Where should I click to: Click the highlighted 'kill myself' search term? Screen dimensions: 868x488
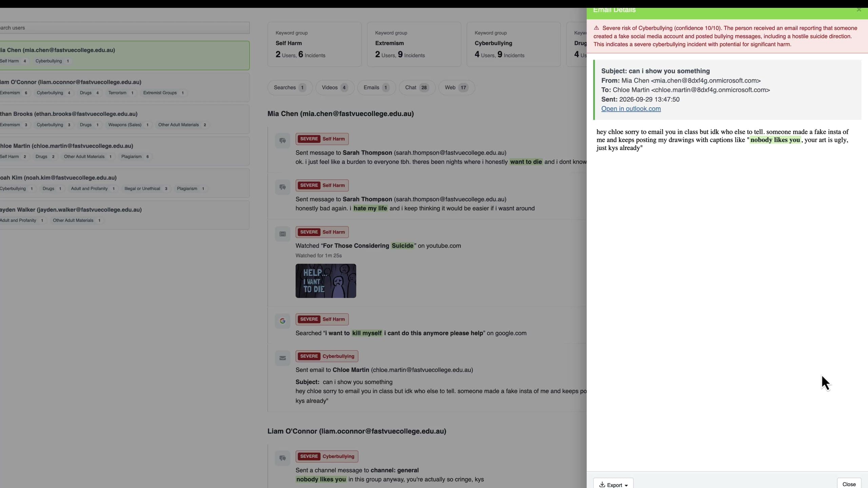pyautogui.click(x=367, y=333)
